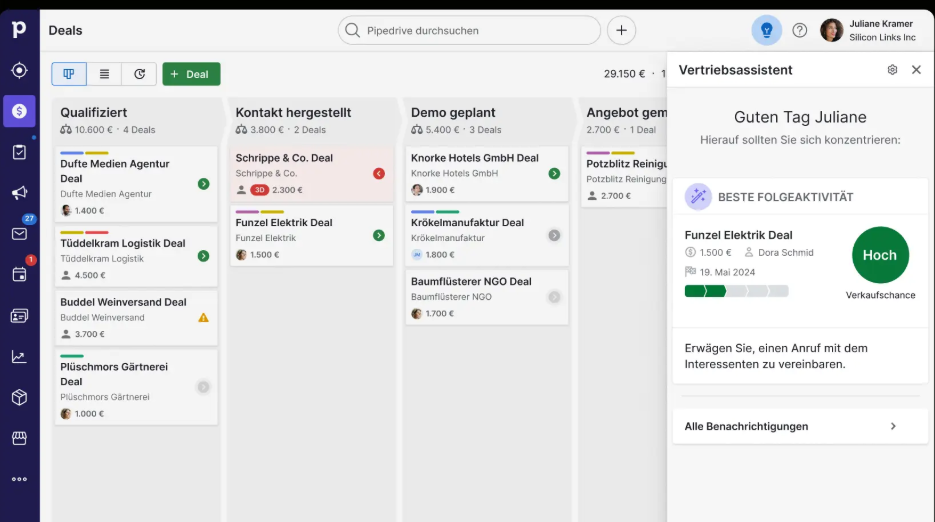
Task: Click the 29.150 € pipeline total
Action: click(624, 74)
